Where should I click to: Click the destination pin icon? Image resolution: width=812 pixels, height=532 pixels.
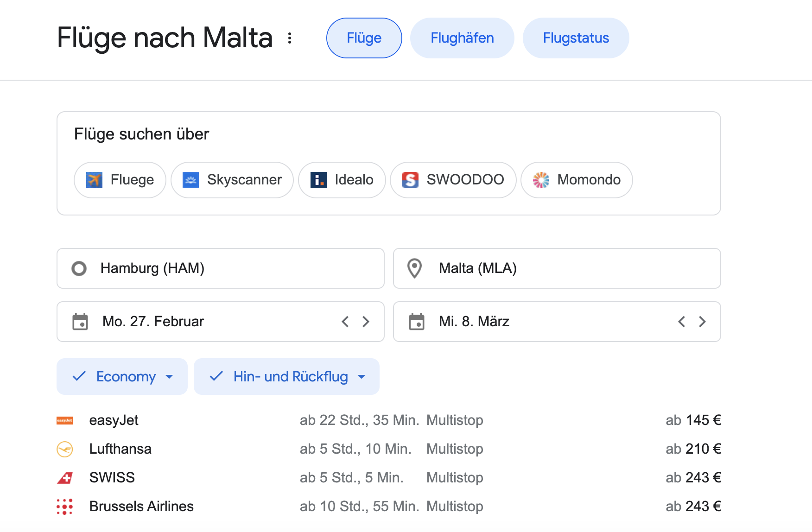pyautogui.click(x=414, y=268)
